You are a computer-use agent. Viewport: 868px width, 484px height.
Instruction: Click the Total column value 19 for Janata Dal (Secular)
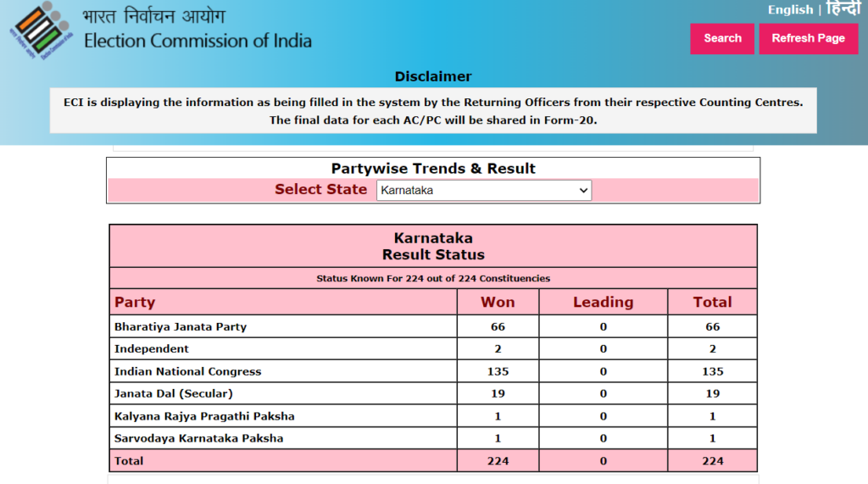[712, 394]
